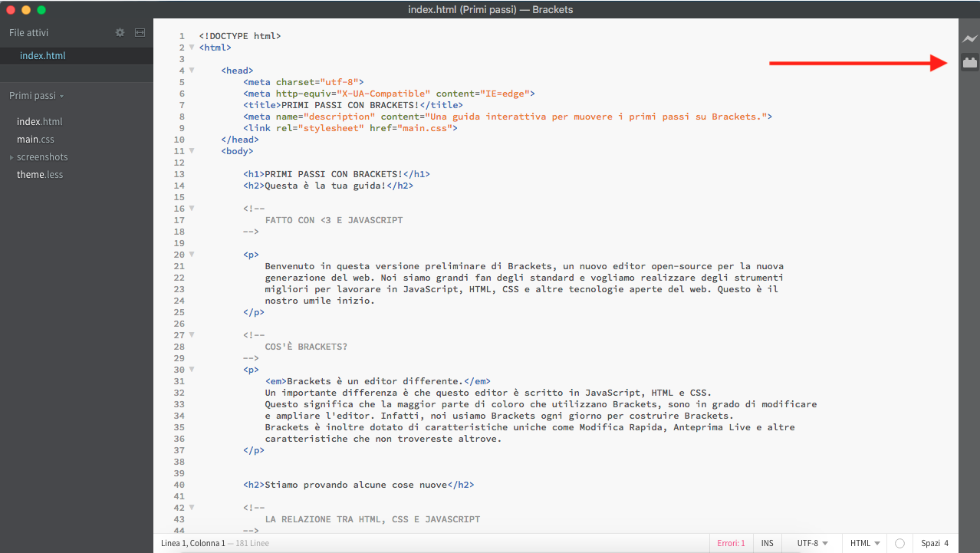Open theme.less in the file tree
This screenshot has height=553, width=980.
pos(40,175)
